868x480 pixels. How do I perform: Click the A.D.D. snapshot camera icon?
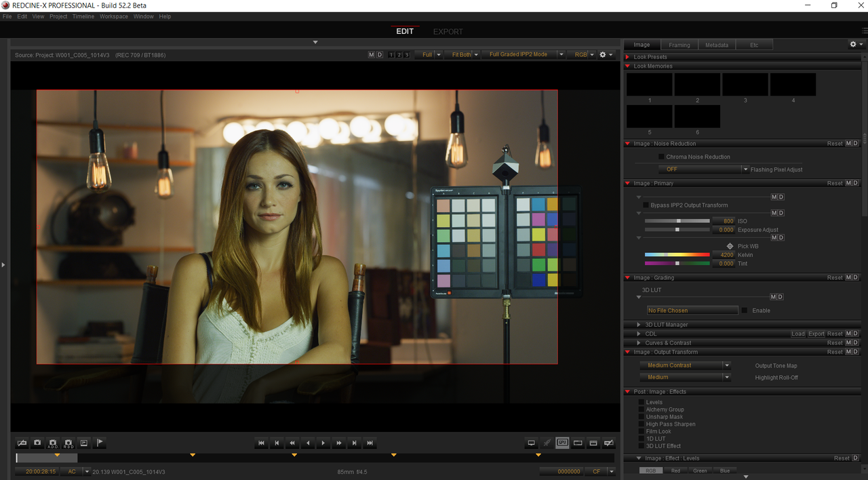tap(53, 443)
